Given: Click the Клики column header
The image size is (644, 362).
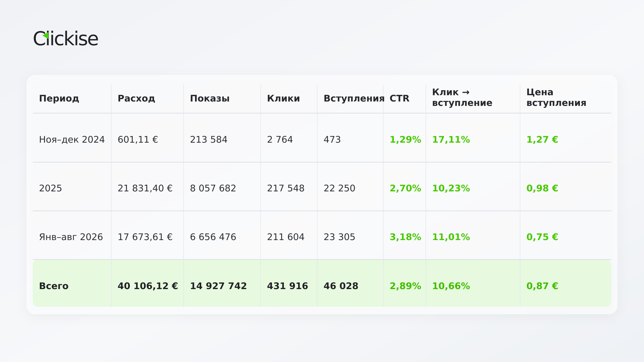Looking at the screenshot, I should (x=283, y=98).
